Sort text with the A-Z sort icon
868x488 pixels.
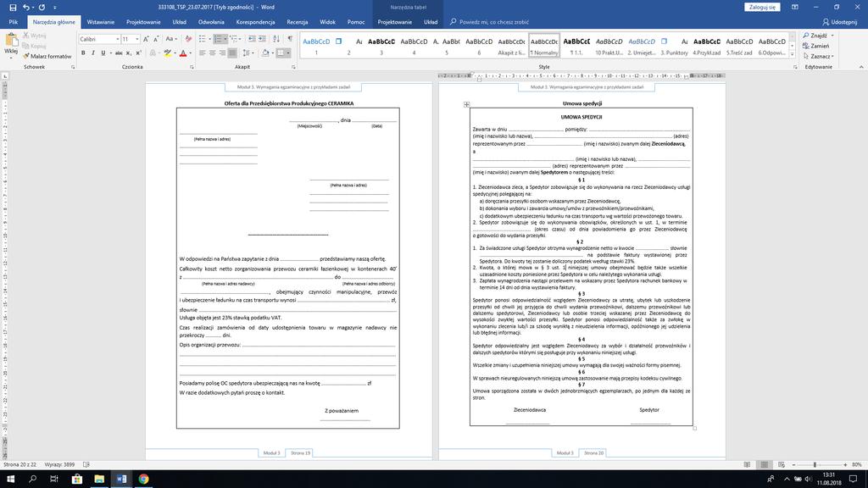[x=276, y=39]
